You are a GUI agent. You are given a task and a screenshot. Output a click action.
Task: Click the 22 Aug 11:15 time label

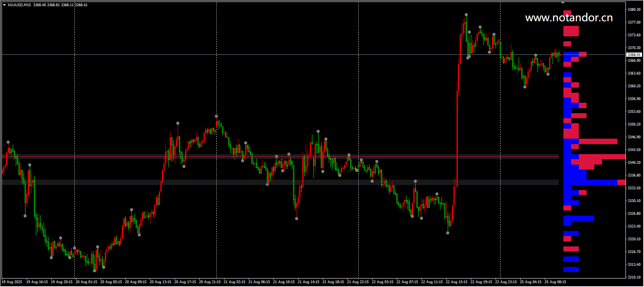[x=432, y=282]
